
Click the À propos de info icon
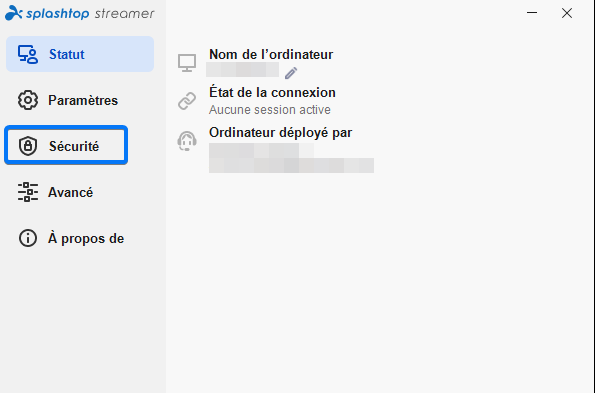[28, 238]
